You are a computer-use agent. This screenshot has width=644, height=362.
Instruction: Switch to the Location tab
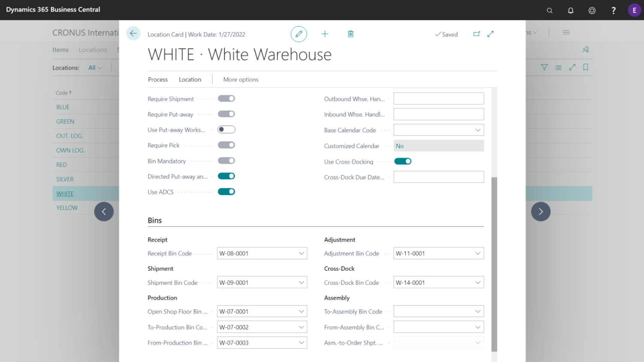(x=190, y=79)
